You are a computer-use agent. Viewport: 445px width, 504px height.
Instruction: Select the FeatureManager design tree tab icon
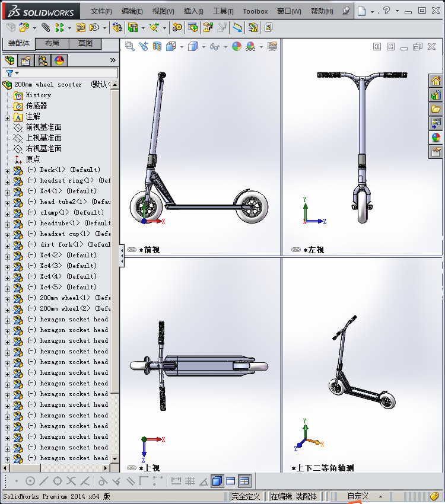coord(9,60)
